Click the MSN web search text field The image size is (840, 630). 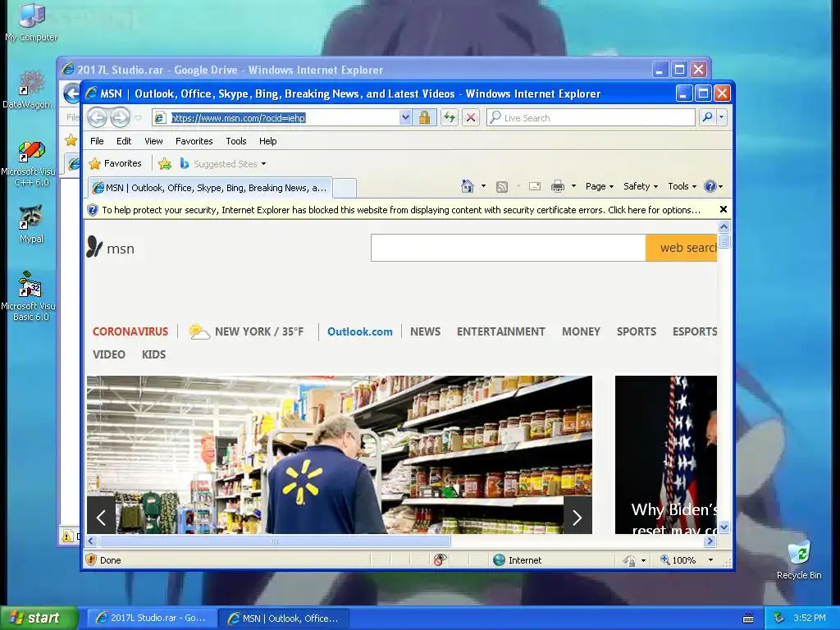pyautogui.click(x=508, y=248)
